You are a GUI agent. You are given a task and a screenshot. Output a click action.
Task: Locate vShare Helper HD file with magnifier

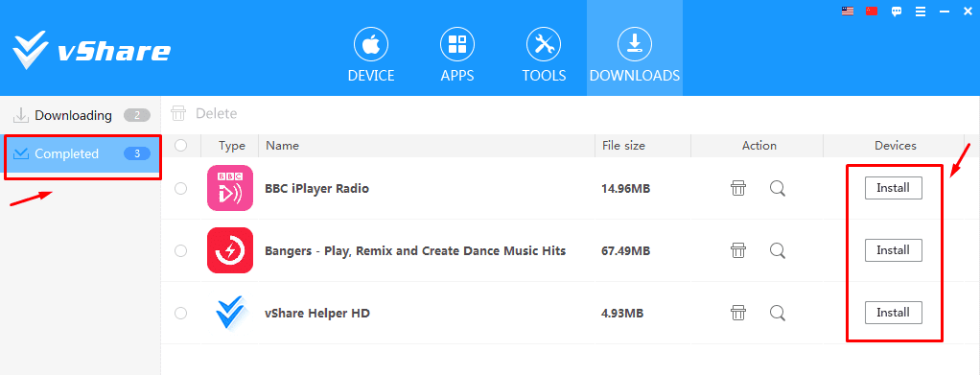[x=778, y=313]
